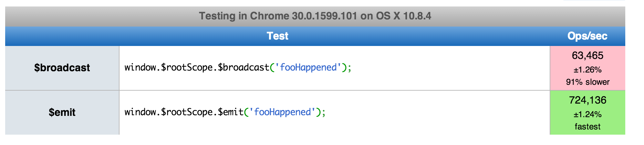Select the $emit test name cell
Image resolution: width=644 pixels, height=145 pixels.
pyautogui.click(x=62, y=112)
